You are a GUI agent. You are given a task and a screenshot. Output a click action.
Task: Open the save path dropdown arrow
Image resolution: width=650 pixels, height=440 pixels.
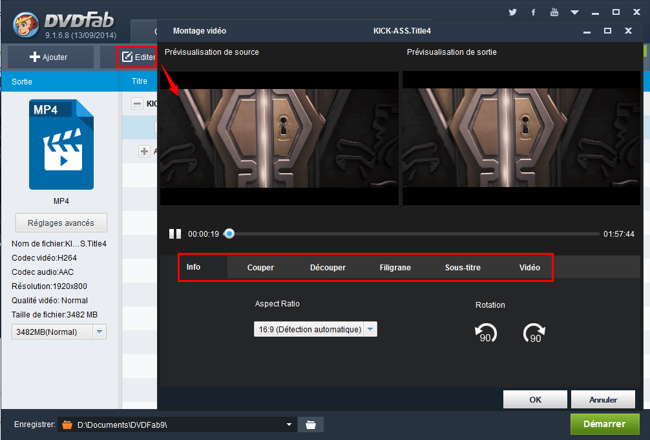point(289,425)
